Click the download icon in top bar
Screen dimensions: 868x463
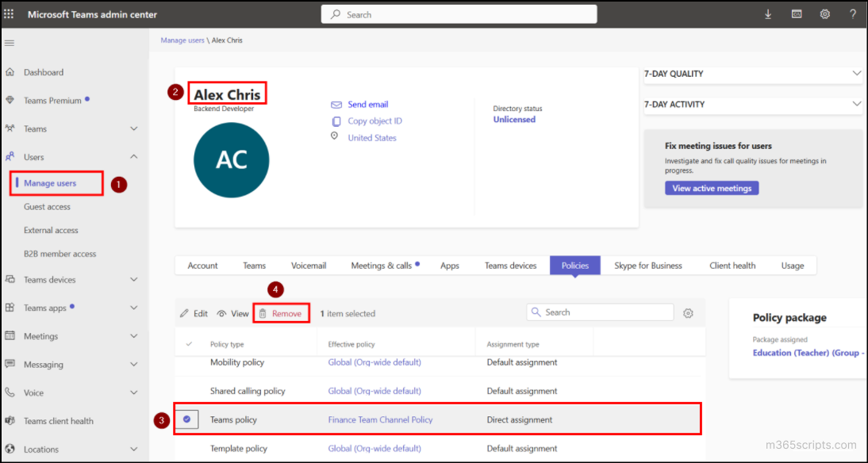click(x=768, y=14)
